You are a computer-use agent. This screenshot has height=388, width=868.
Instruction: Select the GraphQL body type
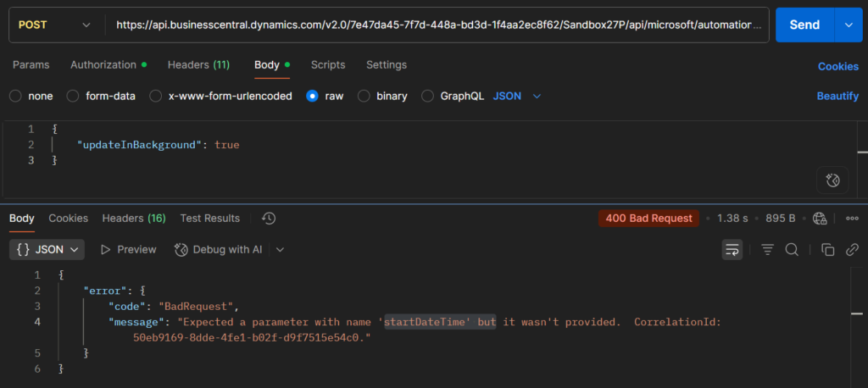click(x=428, y=96)
